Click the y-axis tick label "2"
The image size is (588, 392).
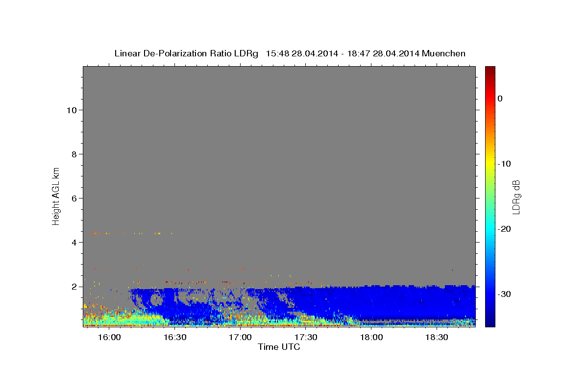73,286
